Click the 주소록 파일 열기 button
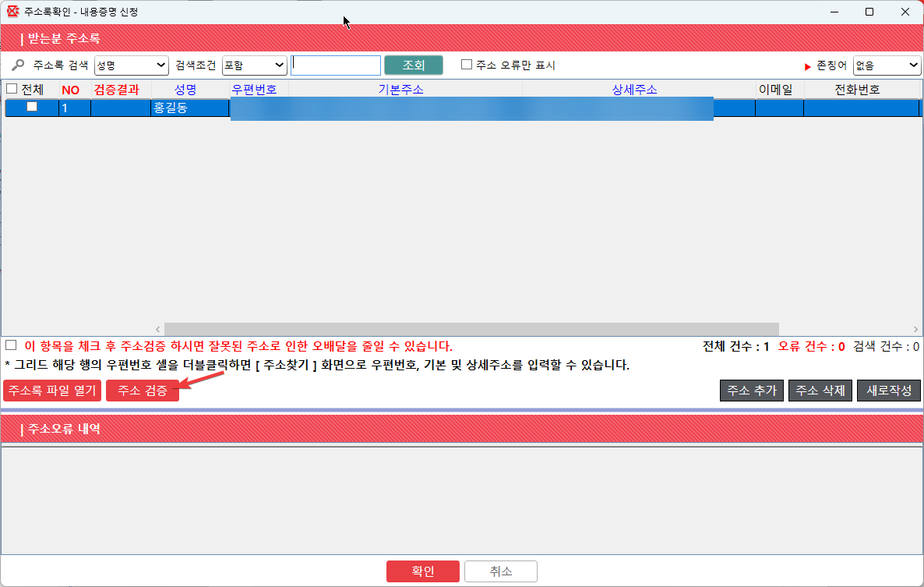 52,390
